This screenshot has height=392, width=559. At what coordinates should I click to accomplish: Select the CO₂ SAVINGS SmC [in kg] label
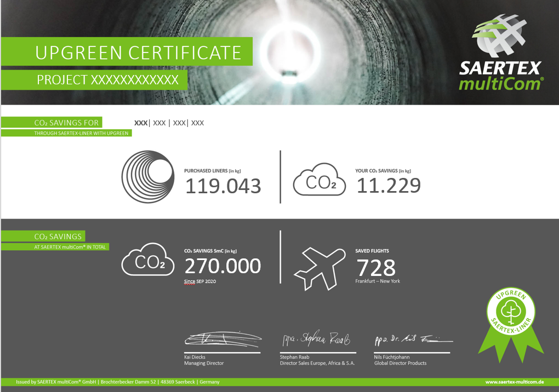210,251
